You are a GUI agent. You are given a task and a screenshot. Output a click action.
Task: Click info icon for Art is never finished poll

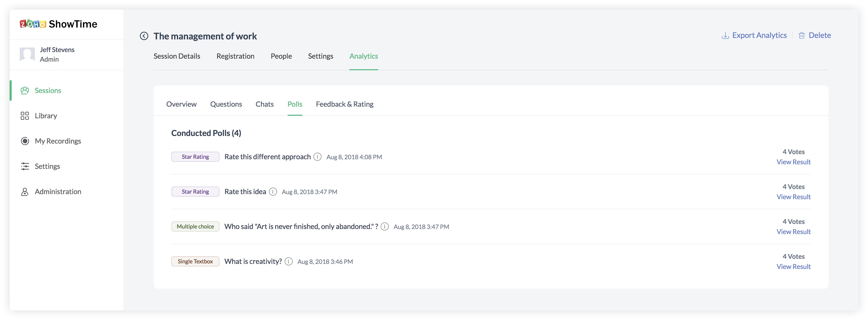click(x=384, y=227)
